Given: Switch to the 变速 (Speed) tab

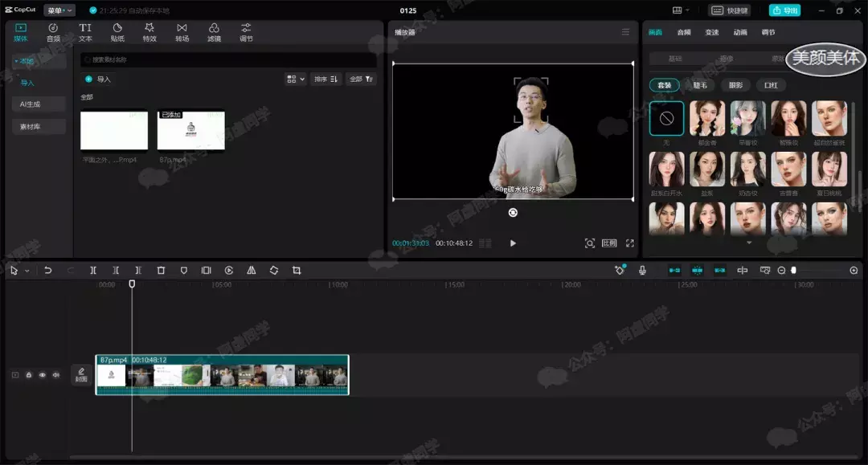Looking at the screenshot, I should (712, 32).
